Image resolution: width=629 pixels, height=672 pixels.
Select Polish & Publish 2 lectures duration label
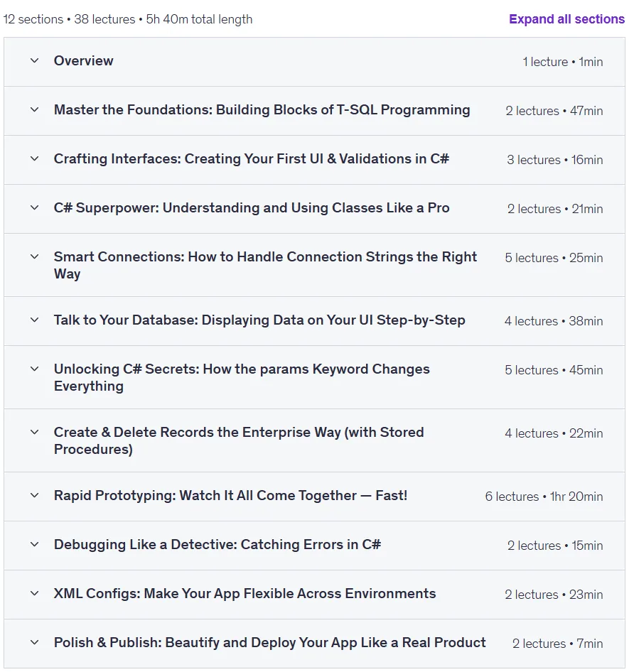point(557,644)
